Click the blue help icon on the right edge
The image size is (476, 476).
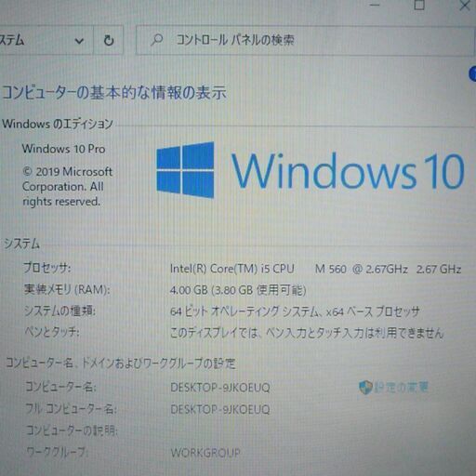click(x=472, y=74)
